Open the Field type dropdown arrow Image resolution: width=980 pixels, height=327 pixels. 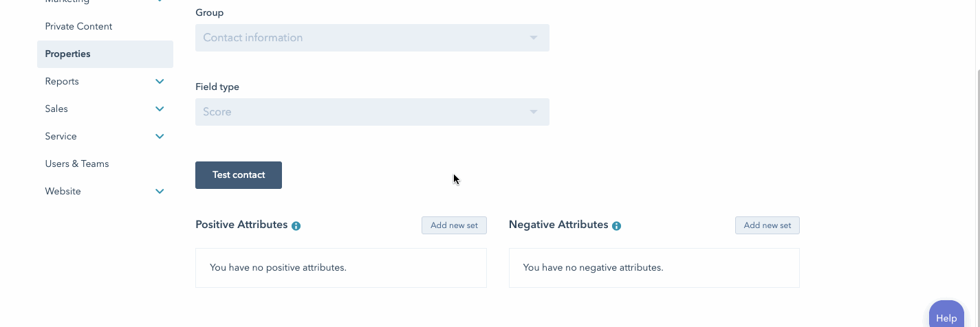click(534, 112)
